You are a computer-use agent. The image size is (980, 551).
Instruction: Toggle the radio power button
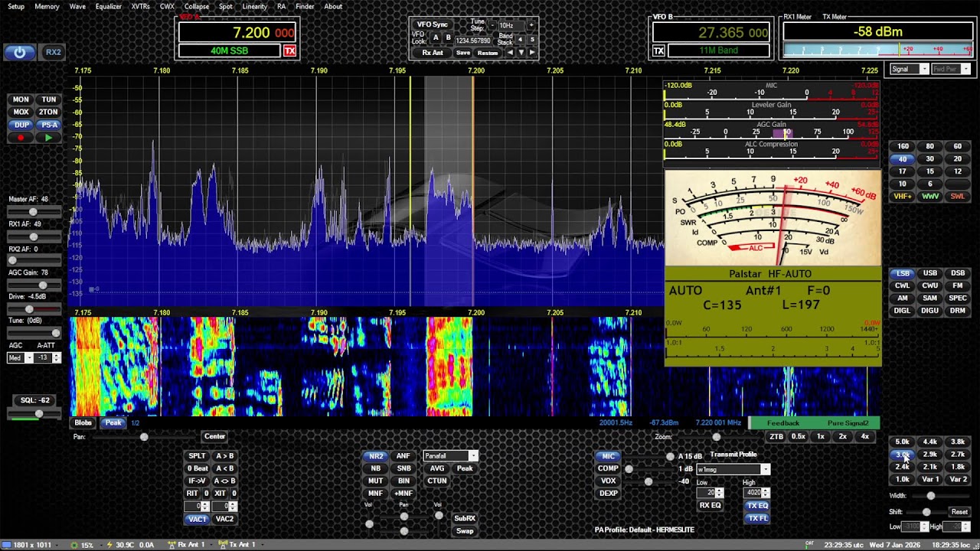tap(20, 52)
